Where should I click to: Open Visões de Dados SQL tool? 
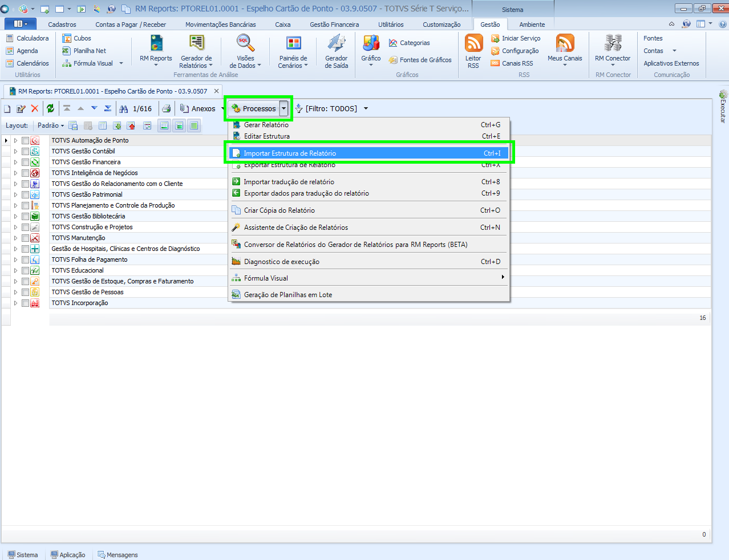[245, 51]
